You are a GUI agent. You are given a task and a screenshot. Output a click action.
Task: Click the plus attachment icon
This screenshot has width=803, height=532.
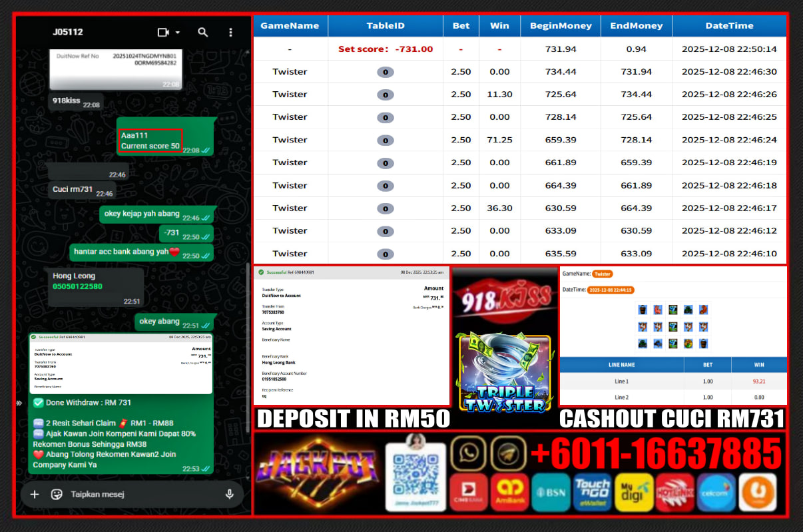35,494
